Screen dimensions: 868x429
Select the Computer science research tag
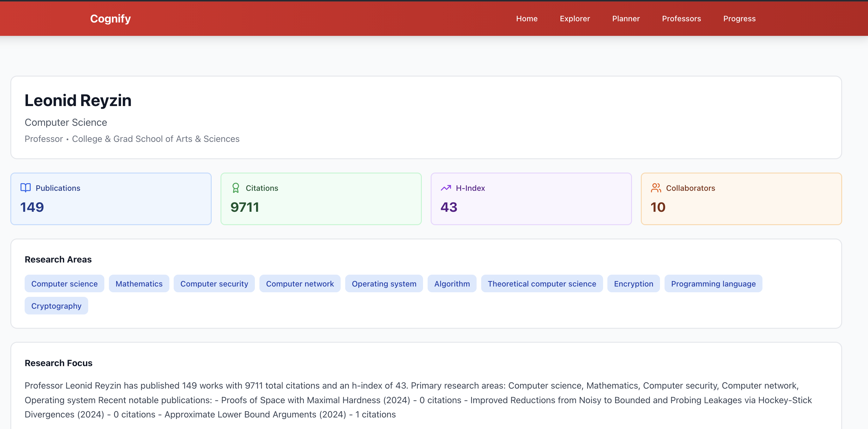point(64,283)
